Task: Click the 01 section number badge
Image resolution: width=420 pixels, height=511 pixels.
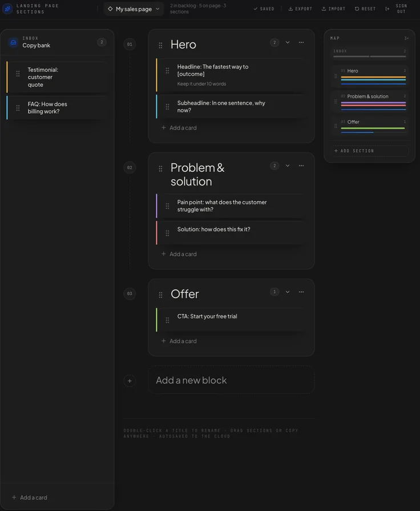Action: (130, 45)
